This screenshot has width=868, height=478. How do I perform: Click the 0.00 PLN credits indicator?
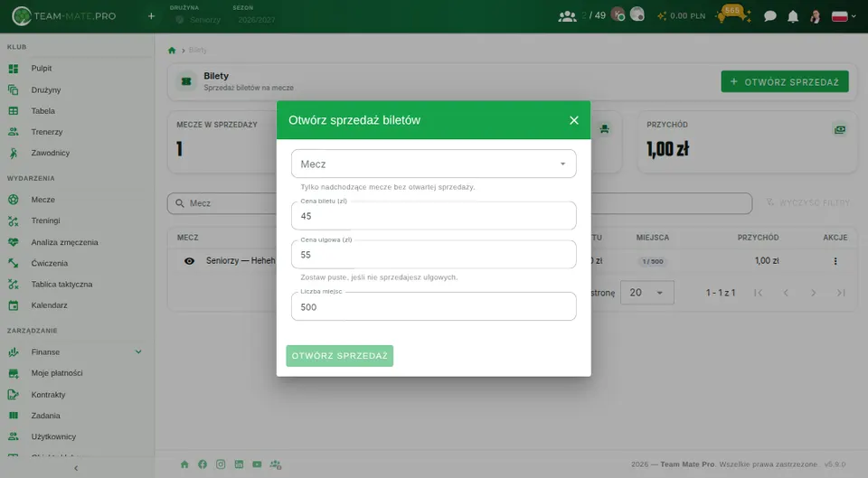[x=682, y=16]
